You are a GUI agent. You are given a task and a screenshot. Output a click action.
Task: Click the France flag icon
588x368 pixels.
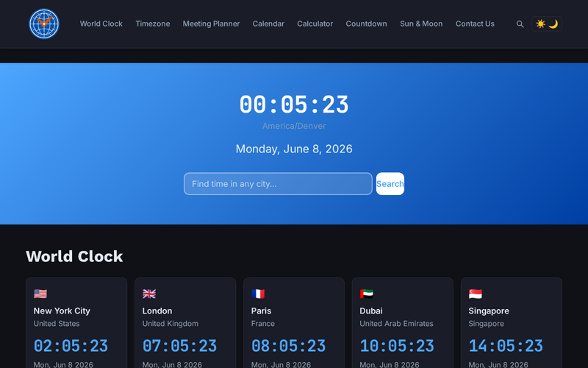point(258,294)
